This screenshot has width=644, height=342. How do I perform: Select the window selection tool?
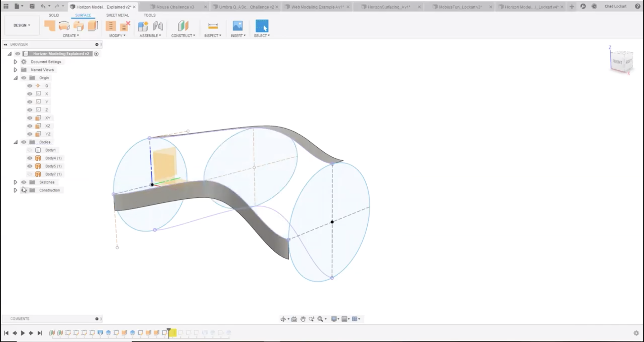coord(261,25)
